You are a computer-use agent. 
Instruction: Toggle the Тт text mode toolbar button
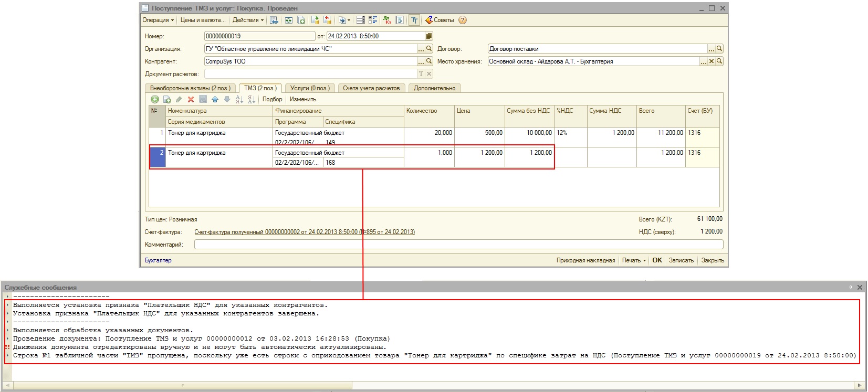click(x=414, y=20)
